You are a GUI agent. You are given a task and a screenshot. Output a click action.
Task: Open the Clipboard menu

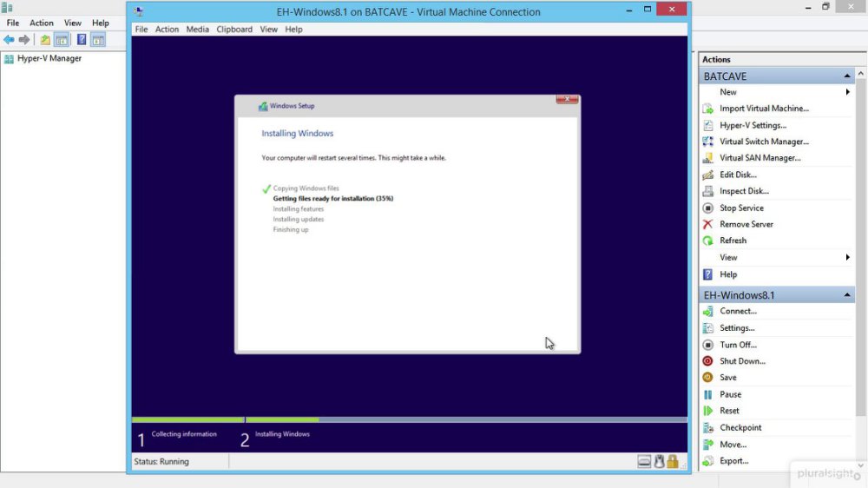(234, 30)
